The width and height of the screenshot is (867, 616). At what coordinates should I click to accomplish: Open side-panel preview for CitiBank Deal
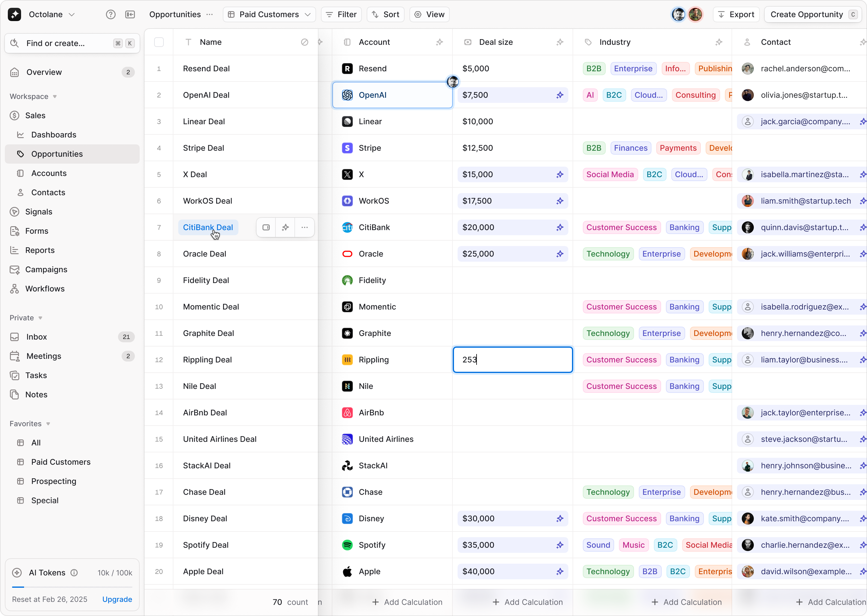(x=265, y=227)
